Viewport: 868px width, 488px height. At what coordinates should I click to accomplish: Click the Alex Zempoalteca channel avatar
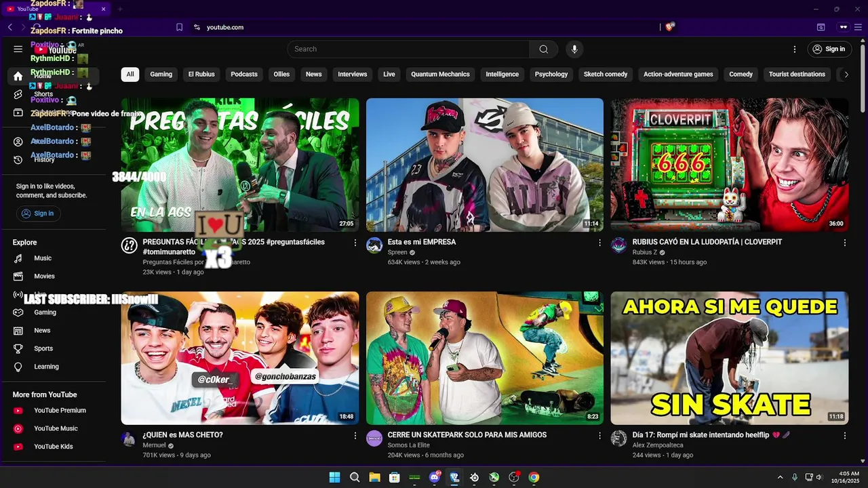[618, 439]
